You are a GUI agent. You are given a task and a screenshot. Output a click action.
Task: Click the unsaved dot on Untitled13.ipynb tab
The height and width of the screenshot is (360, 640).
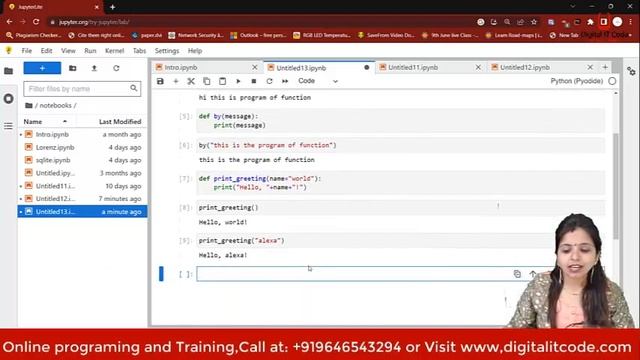click(x=367, y=67)
